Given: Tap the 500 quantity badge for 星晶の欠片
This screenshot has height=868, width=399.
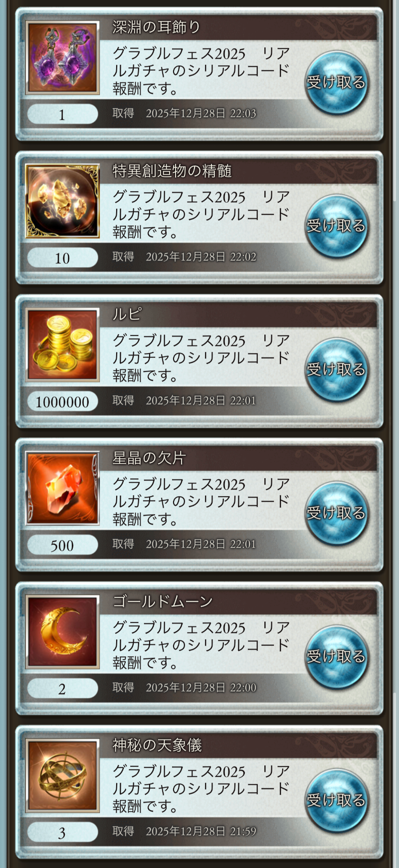Looking at the screenshot, I should [62, 545].
